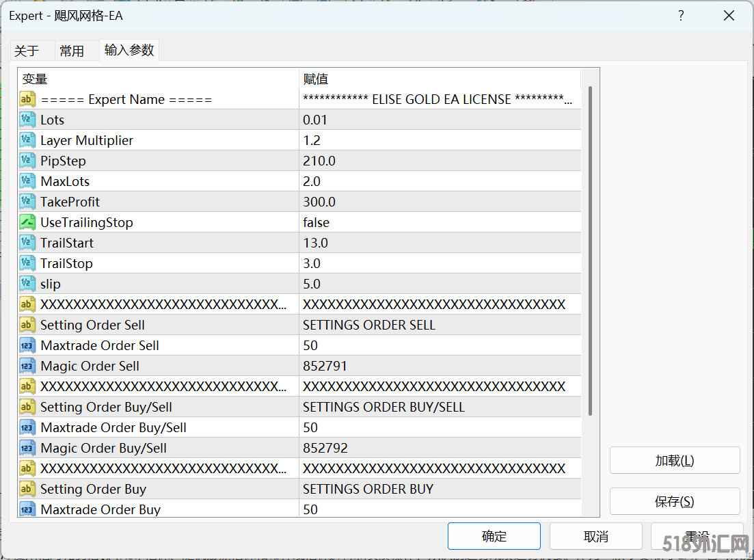Click the help question mark in title bar
This screenshot has width=754, height=560.
click(x=681, y=16)
